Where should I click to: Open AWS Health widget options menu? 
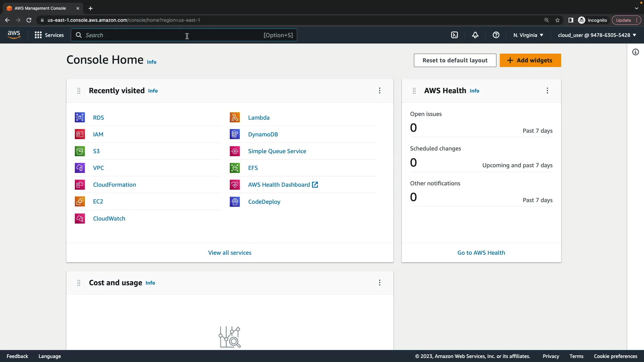(547, 90)
